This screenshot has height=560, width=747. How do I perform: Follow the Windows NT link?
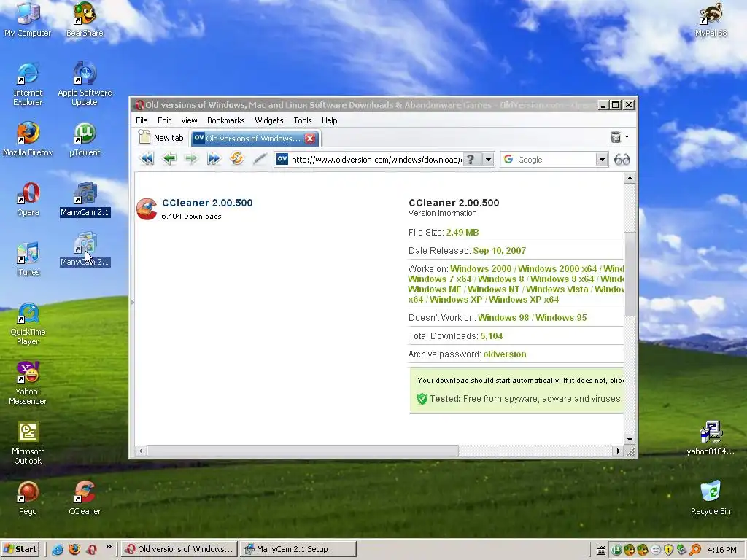click(494, 289)
